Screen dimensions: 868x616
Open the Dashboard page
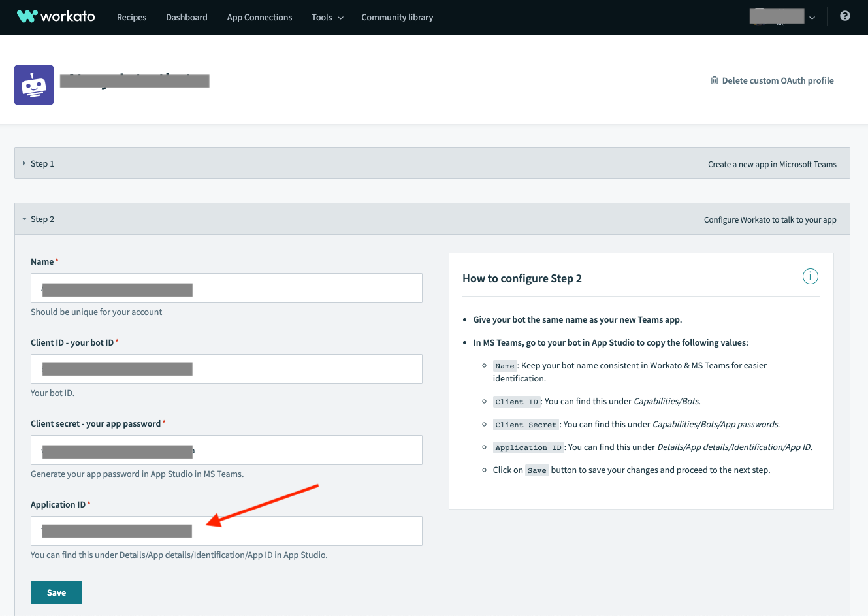click(x=187, y=17)
